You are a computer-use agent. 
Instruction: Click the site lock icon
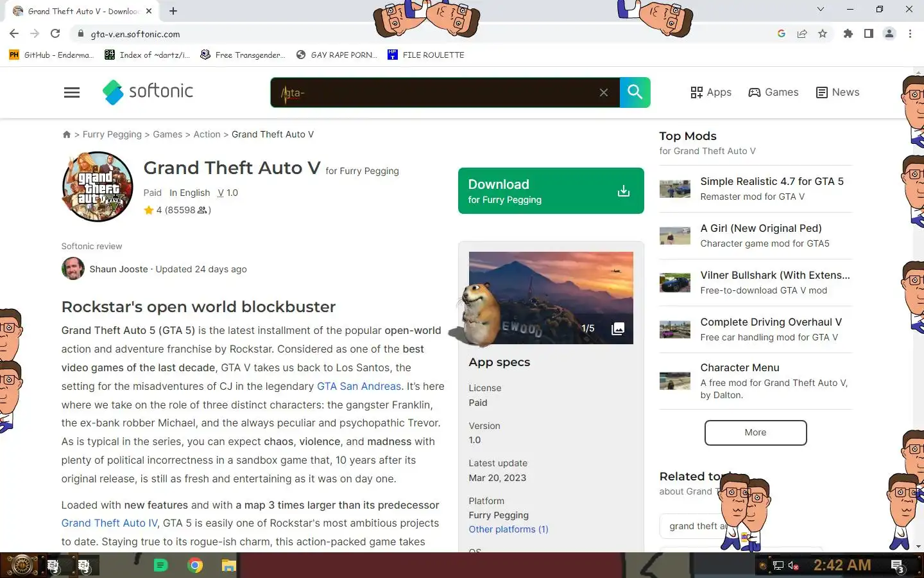pos(80,33)
